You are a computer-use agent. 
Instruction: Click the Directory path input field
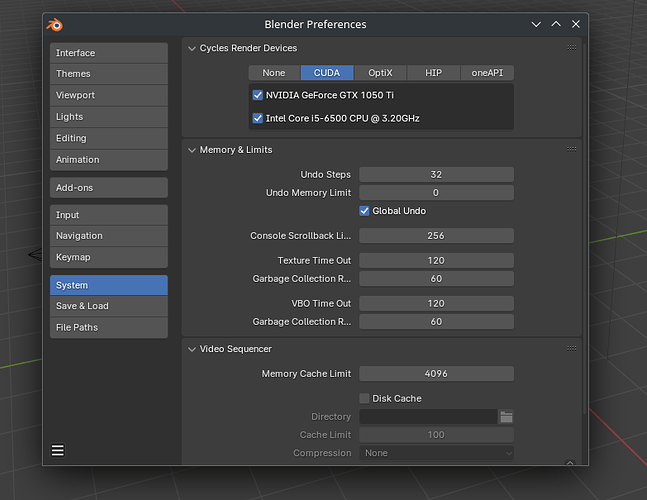click(x=428, y=417)
